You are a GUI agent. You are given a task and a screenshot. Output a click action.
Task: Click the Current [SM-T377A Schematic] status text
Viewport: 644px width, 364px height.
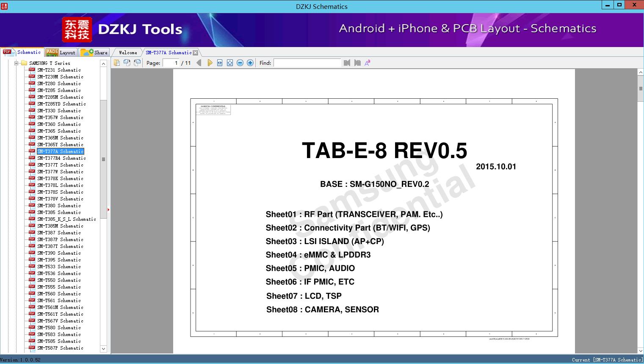point(607,360)
